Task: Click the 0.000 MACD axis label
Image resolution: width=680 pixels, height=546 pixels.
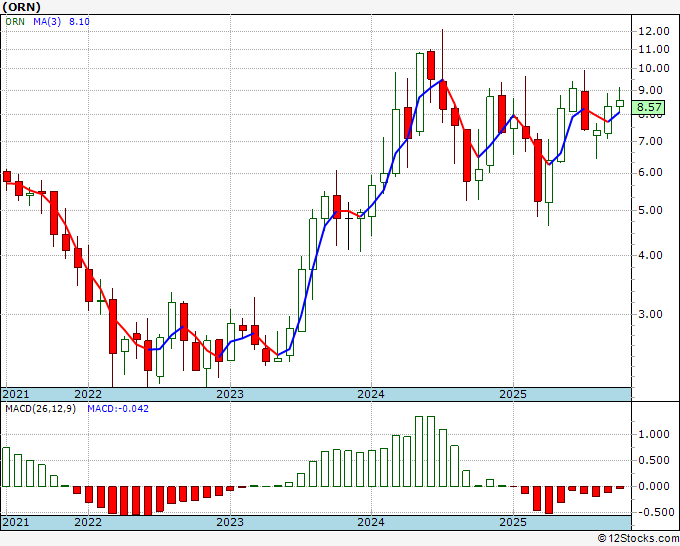Action: (x=654, y=487)
